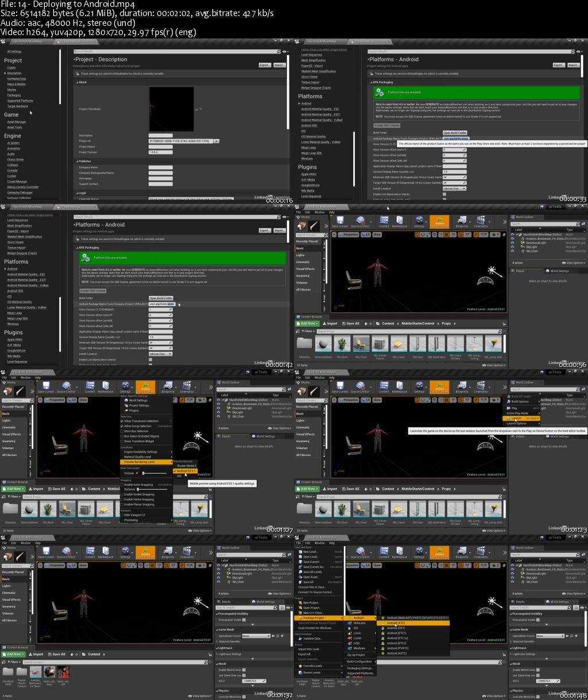
Task: Choose Shader Model 5 preview level
Action: pyautogui.click(x=186, y=466)
